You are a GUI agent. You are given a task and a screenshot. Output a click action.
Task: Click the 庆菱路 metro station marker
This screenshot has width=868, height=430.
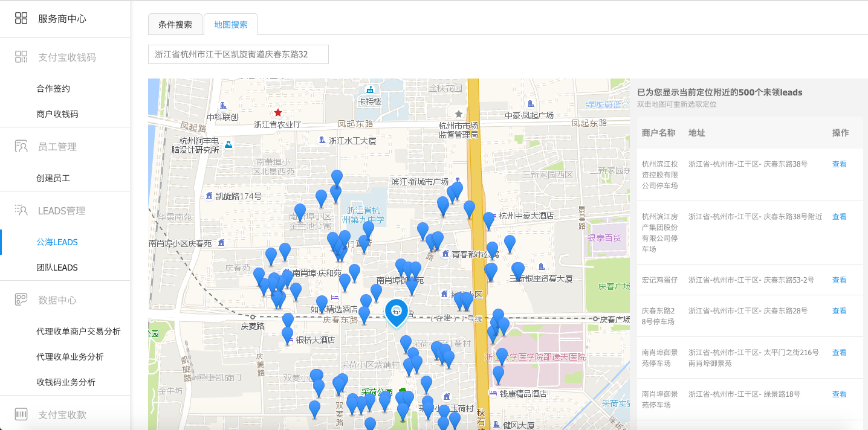[253, 316]
